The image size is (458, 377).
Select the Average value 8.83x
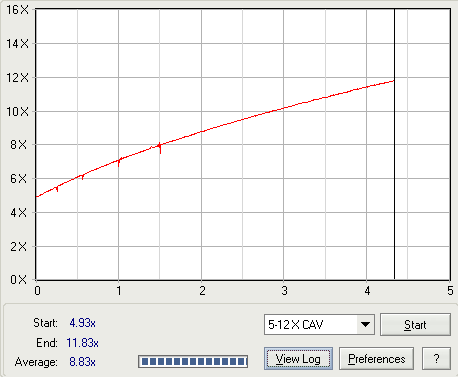click(x=82, y=362)
